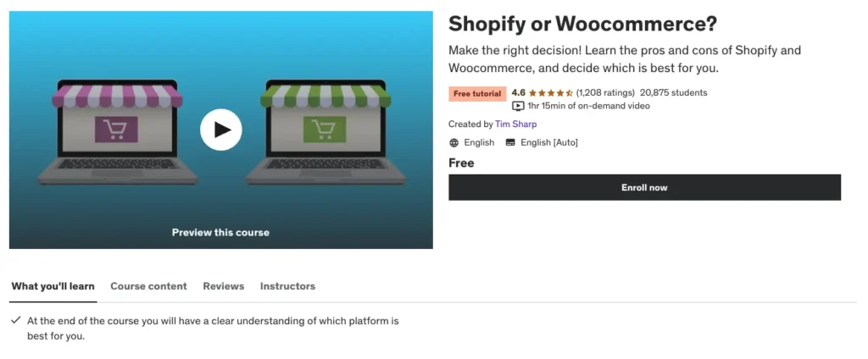The width and height of the screenshot is (868, 359).
Task: Go to the Instructors tab
Action: [x=287, y=286]
